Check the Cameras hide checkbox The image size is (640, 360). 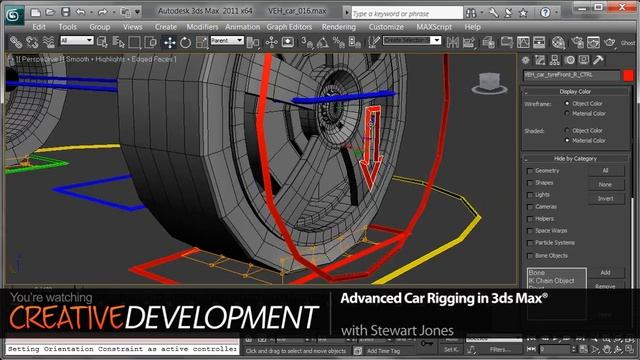point(530,207)
